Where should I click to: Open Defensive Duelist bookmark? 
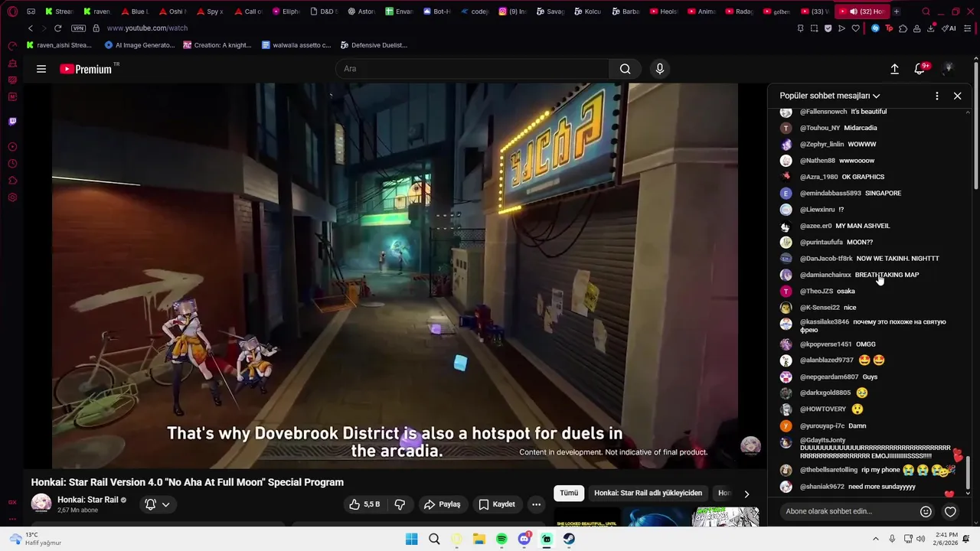click(374, 45)
